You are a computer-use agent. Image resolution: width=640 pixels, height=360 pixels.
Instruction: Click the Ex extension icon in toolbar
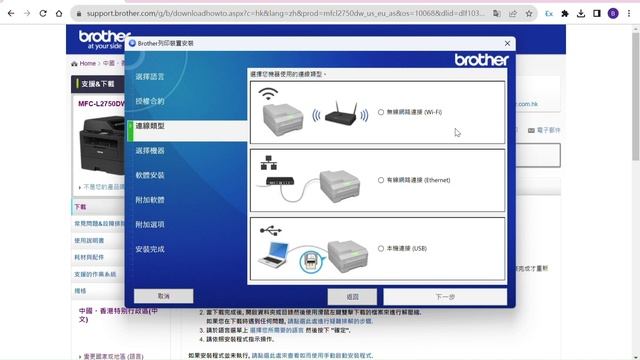pyautogui.click(x=549, y=13)
